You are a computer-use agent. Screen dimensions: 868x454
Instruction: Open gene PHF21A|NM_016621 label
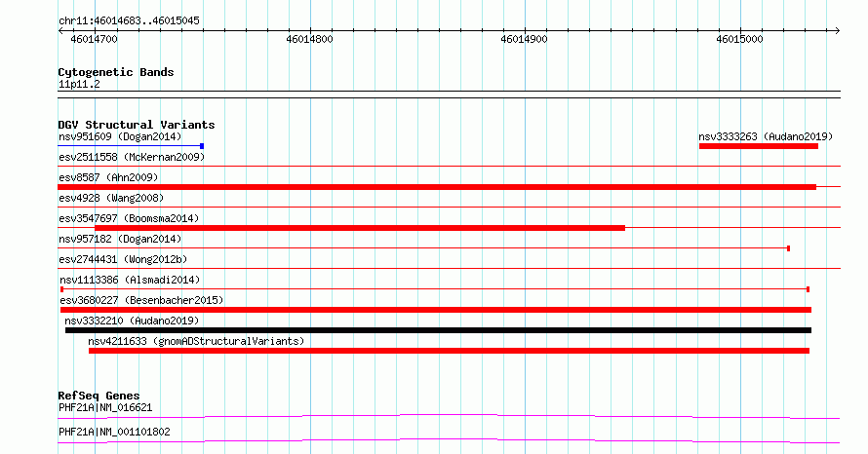click(x=105, y=407)
